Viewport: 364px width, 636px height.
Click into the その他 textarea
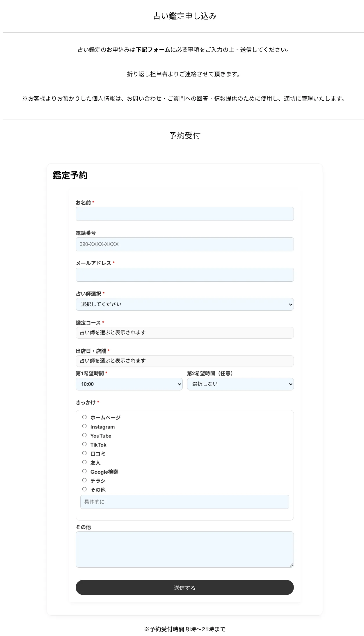184,550
